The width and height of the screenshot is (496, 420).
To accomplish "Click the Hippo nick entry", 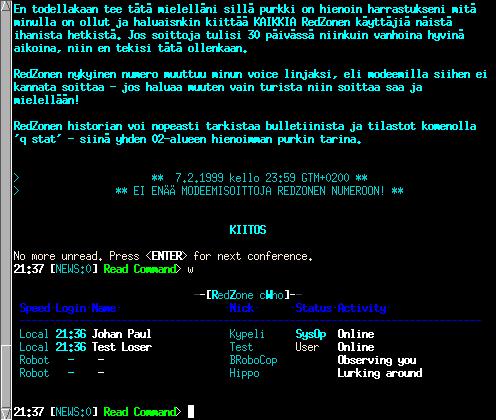I will pos(244,373).
